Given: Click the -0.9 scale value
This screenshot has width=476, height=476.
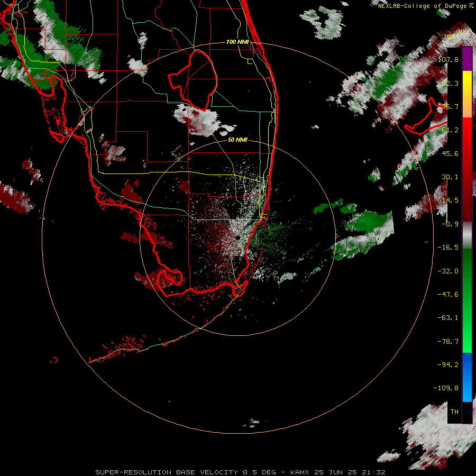Looking at the screenshot, I should pyautogui.click(x=450, y=224).
